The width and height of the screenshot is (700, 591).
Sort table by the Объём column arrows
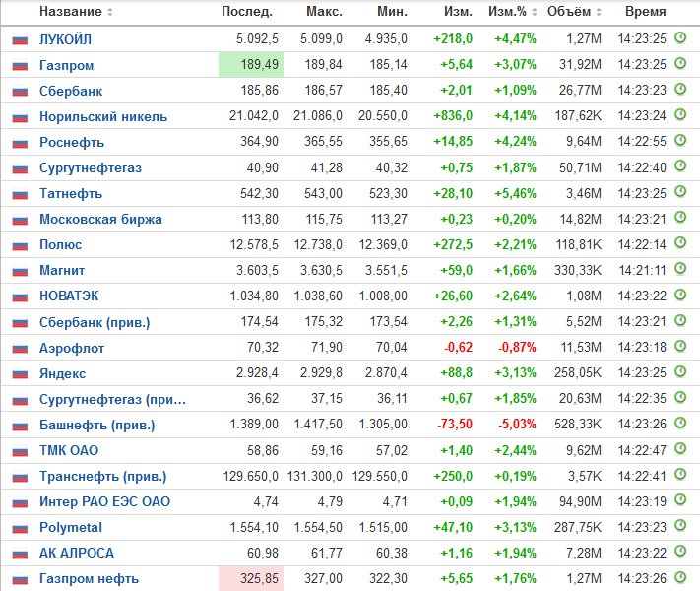pos(599,12)
